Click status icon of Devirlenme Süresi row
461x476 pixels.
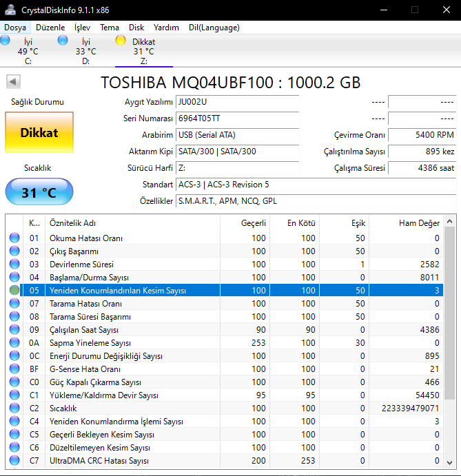pos(14,264)
